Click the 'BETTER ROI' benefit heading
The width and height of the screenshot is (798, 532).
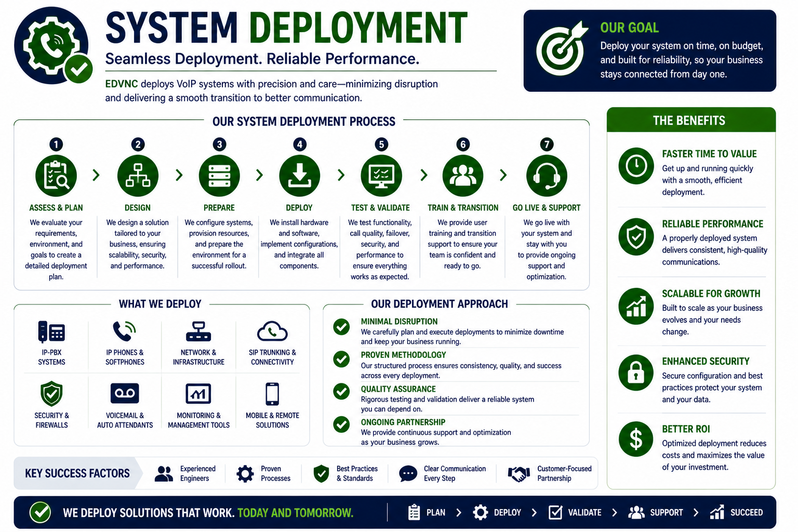(686, 429)
